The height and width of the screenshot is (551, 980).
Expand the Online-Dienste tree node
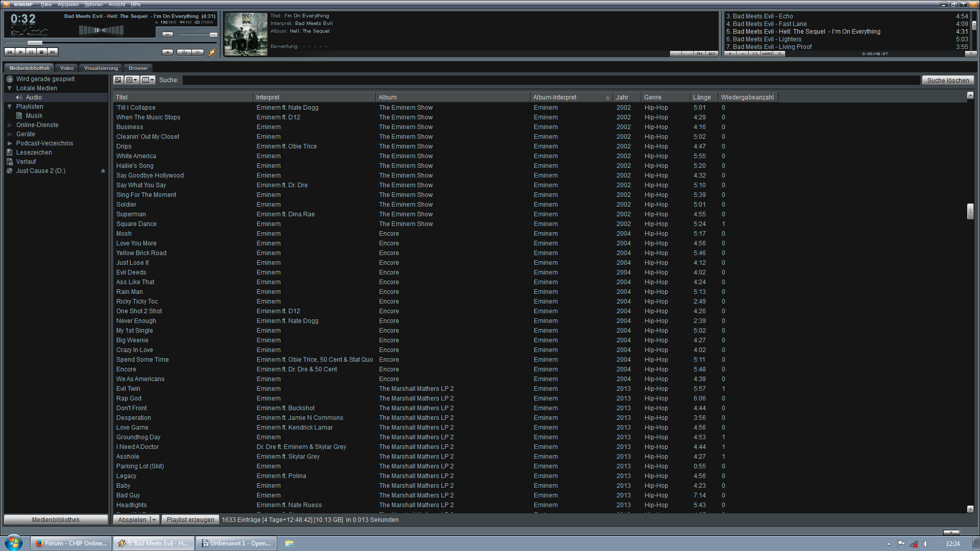point(9,125)
